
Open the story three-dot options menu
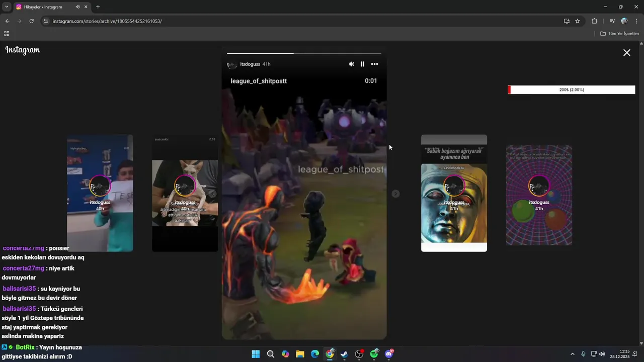[374, 64]
